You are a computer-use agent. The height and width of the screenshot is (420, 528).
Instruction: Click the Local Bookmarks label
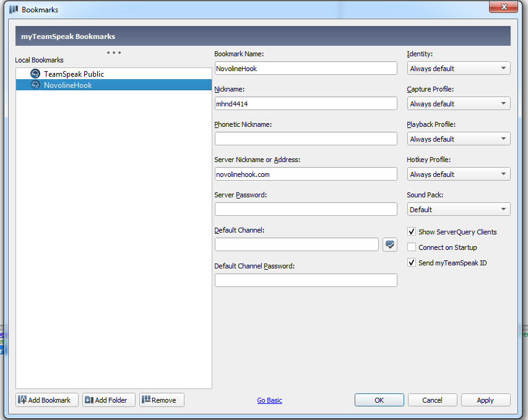click(39, 60)
